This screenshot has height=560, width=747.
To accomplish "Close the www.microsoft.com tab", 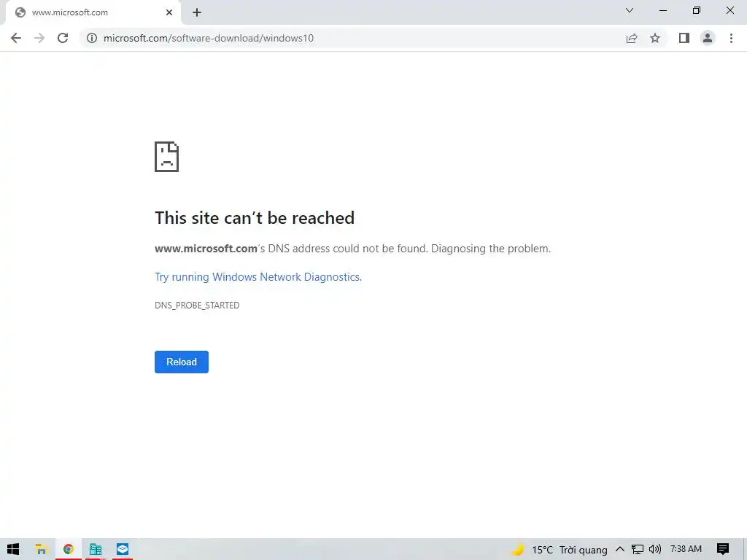I will coord(169,12).
